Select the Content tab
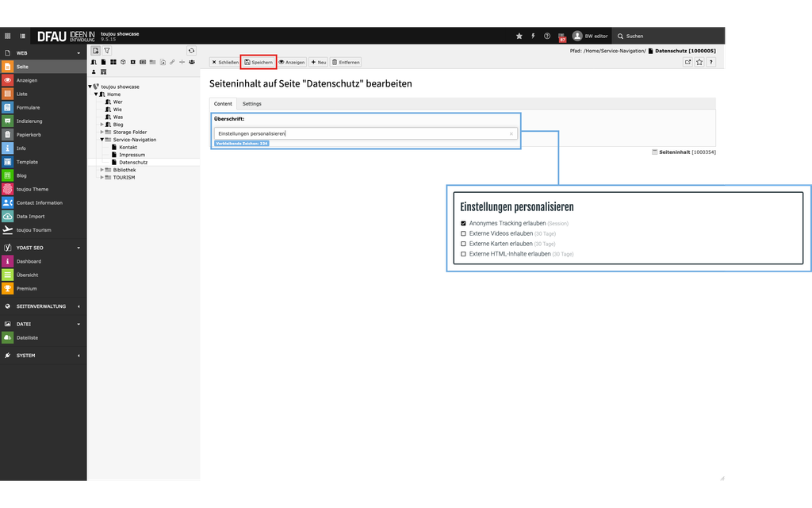This screenshot has height=508, width=812. pyautogui.click(x=223, y=104)
